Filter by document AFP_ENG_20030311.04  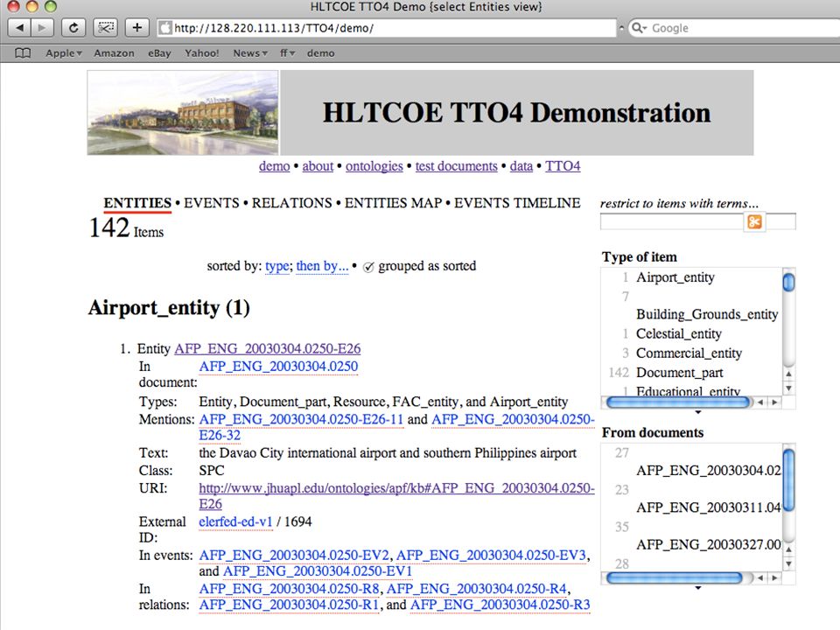pos(708,507)
